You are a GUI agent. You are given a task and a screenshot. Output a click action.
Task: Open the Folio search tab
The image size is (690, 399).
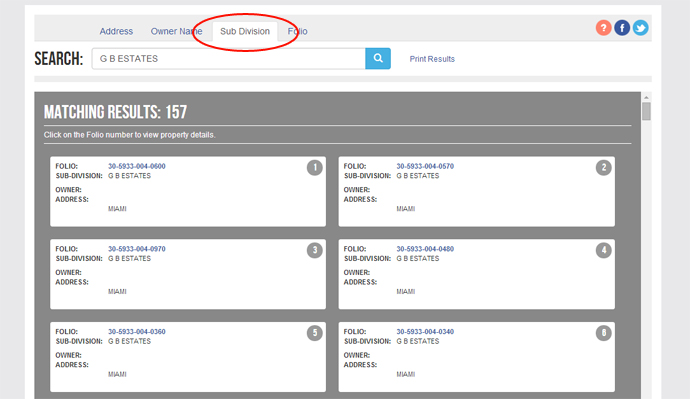297,31
